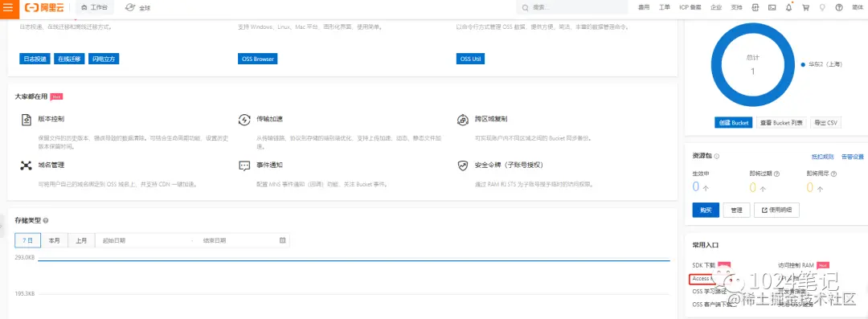Open the 告警设置 link
868x319 pixels.
point(853,157)
